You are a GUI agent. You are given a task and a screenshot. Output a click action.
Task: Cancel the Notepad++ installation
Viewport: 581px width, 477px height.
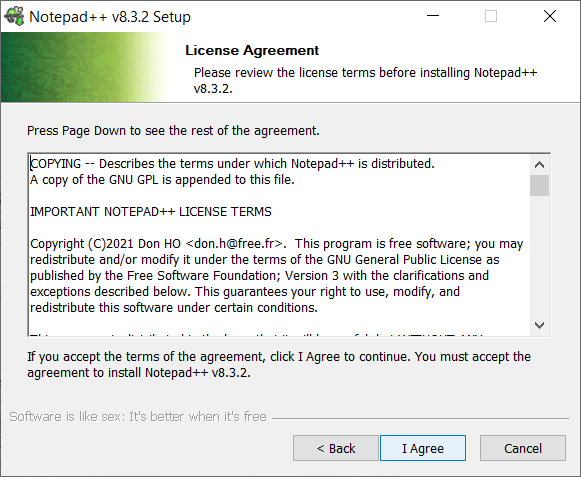pyautogui.click(x=523, y=448)
